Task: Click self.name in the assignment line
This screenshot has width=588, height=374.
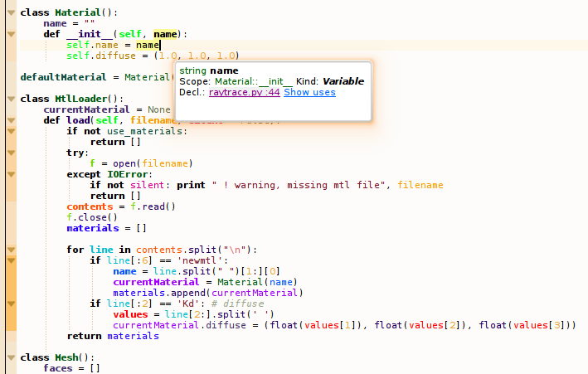Action: pos(92,45)
